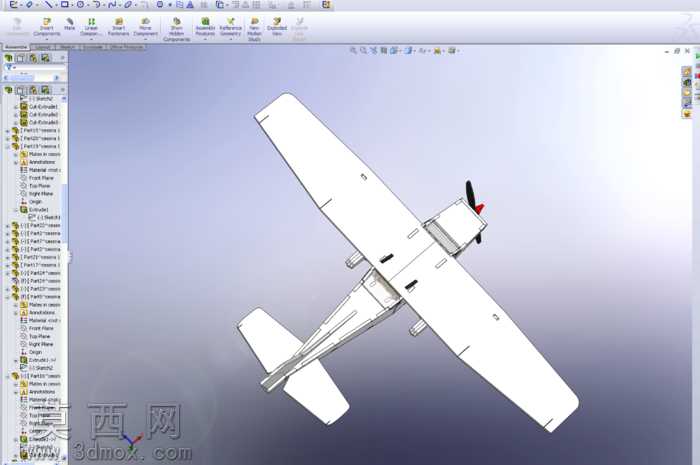
Task: Select the Spline sketch tool
Action: [x=112, y=4]
